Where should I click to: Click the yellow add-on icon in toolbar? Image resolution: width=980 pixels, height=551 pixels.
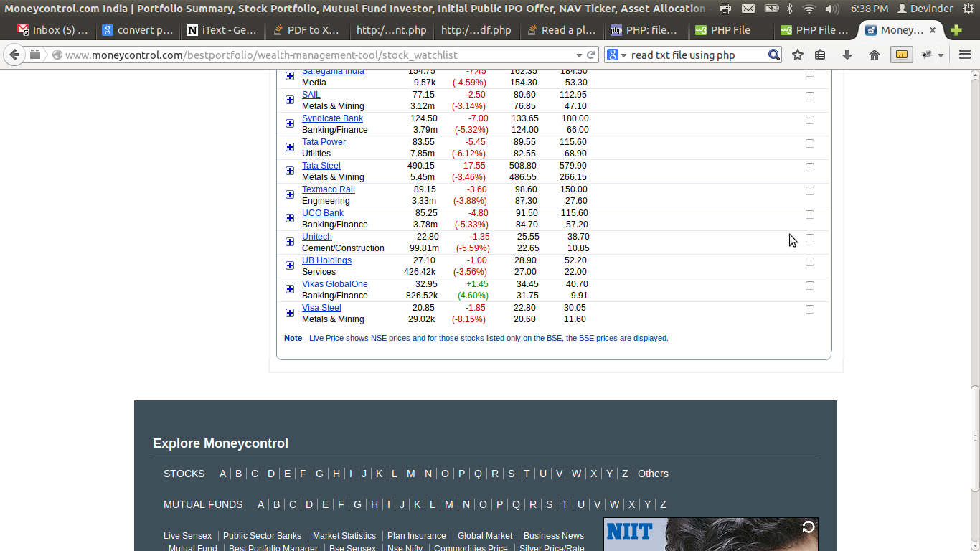(x=902, y=55)
